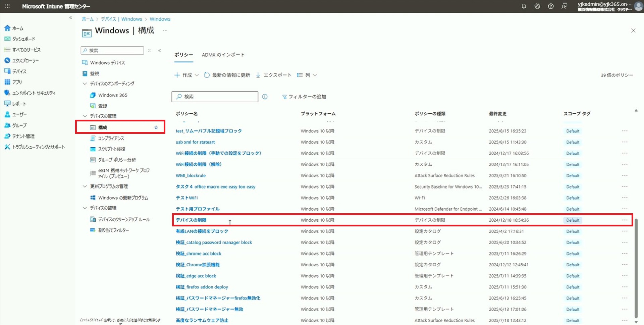Open the デバイスの制限 policy link
The height and width of the screenshot is (325, 644).
pyautogui.click(x=191, y=220)
